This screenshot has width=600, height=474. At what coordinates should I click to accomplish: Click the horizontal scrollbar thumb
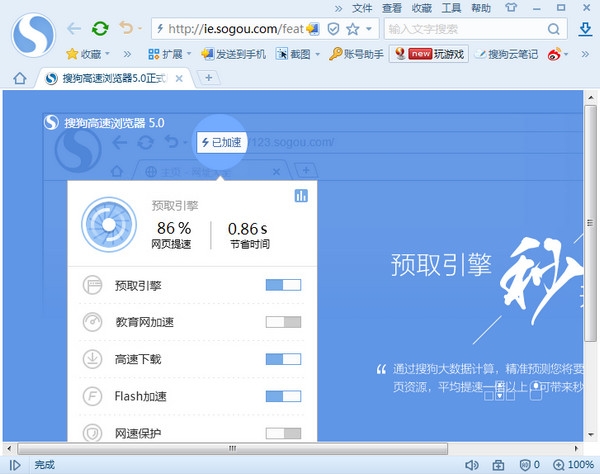pos(232,447)
